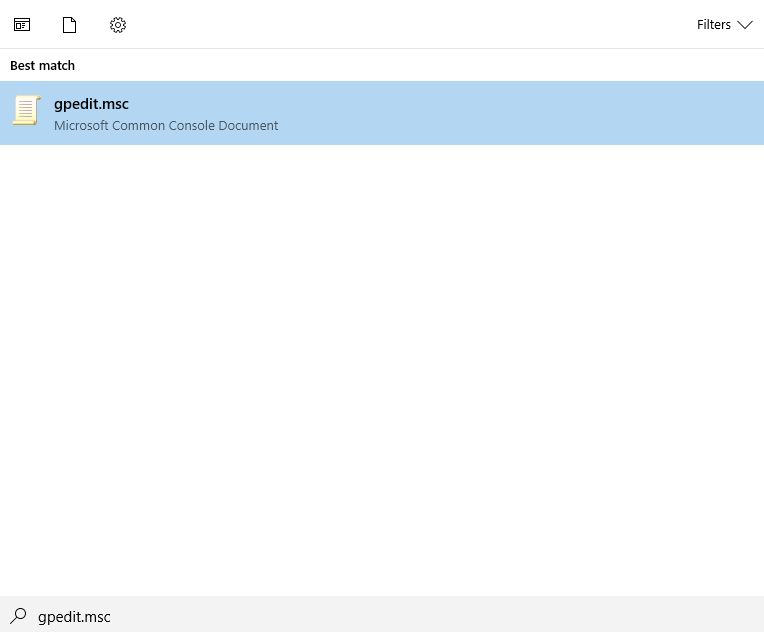Open the Settings filter gear icon
This screenshot has width=764, height=632.
click(118, 25)
